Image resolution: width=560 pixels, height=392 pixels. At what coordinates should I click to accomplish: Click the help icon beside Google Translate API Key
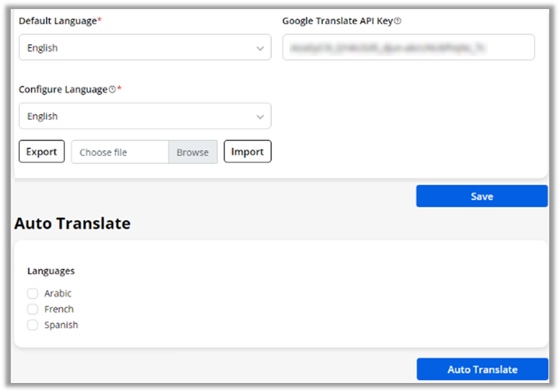click(398, 21)
